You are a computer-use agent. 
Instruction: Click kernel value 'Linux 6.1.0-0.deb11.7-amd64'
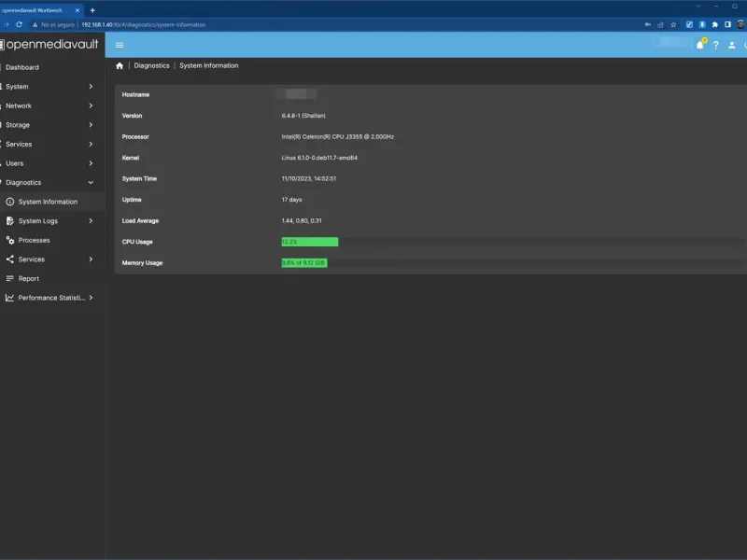point(319,158)
